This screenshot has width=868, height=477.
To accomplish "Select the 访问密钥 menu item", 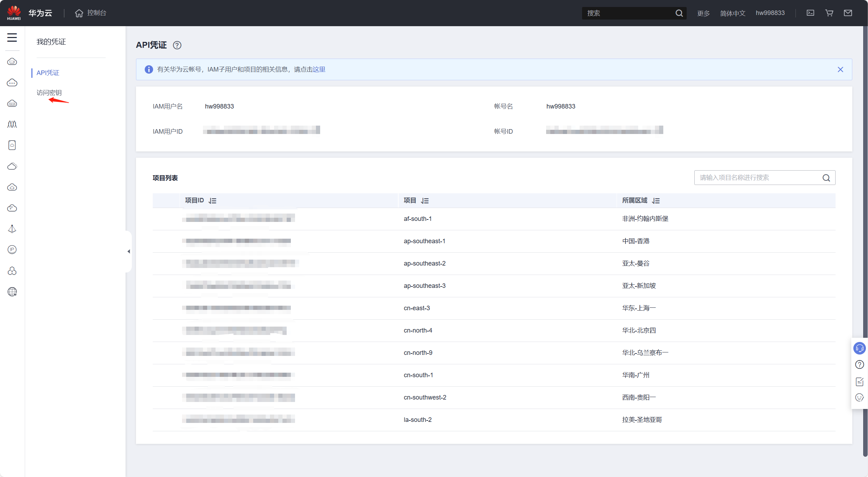I will (49, 92).
